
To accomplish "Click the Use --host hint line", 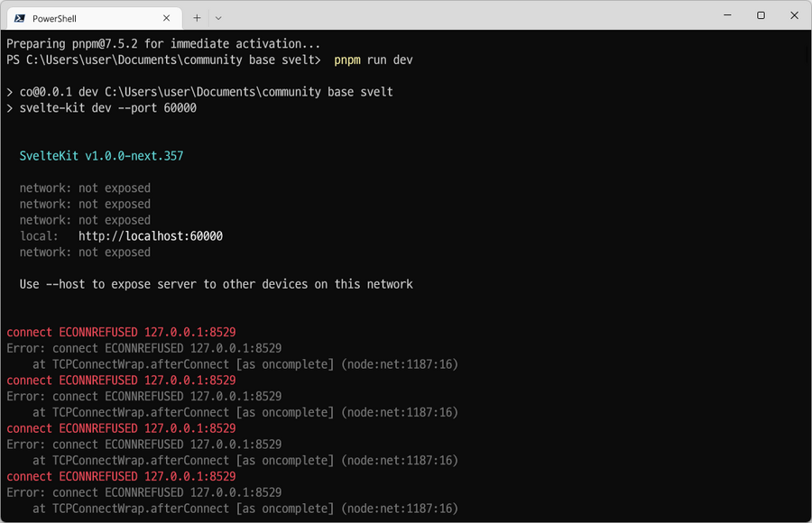I will click(x=216, y=284).
